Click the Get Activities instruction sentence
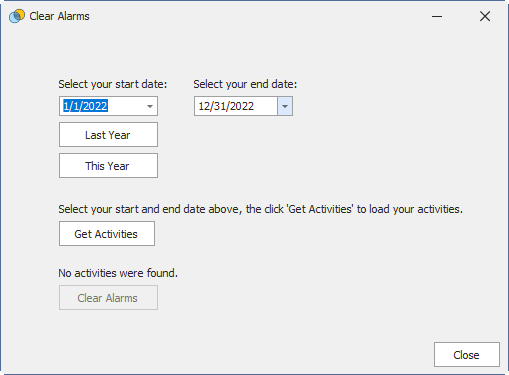 (261, 209)
